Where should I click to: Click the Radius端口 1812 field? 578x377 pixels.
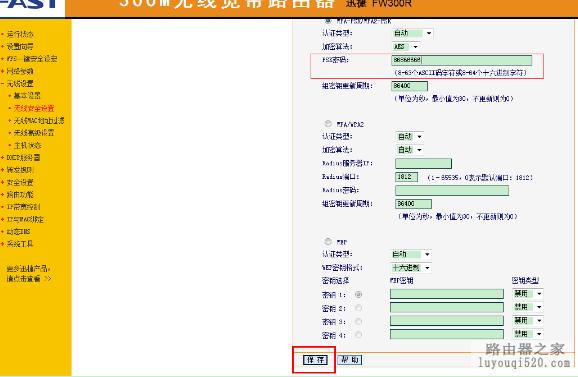406,177
